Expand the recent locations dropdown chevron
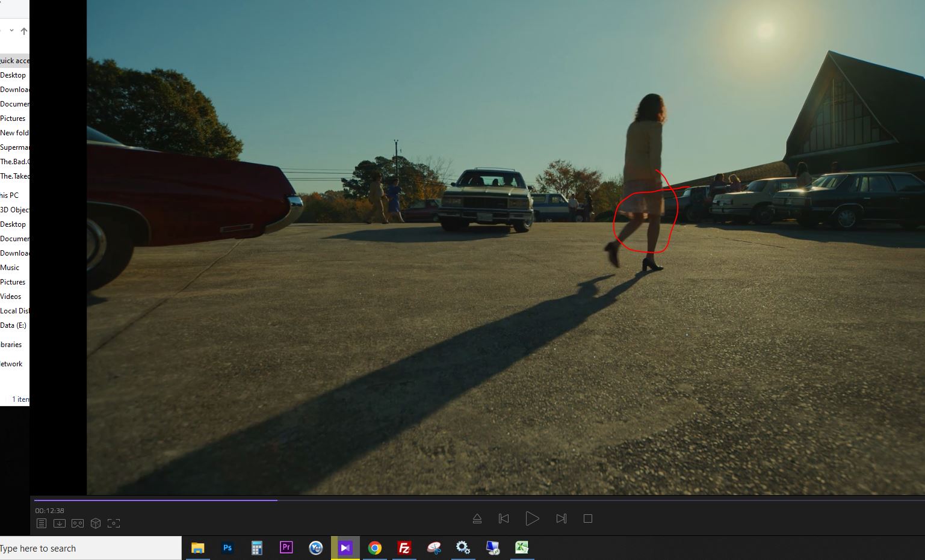The width and height of the screenshot is (925, 560). tap(11, 31)
